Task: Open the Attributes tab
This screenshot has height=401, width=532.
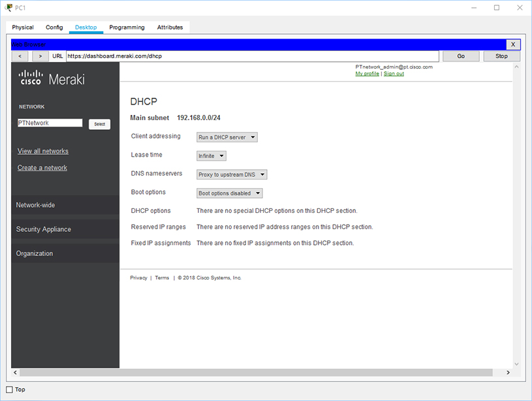Action: coord(170,27)
